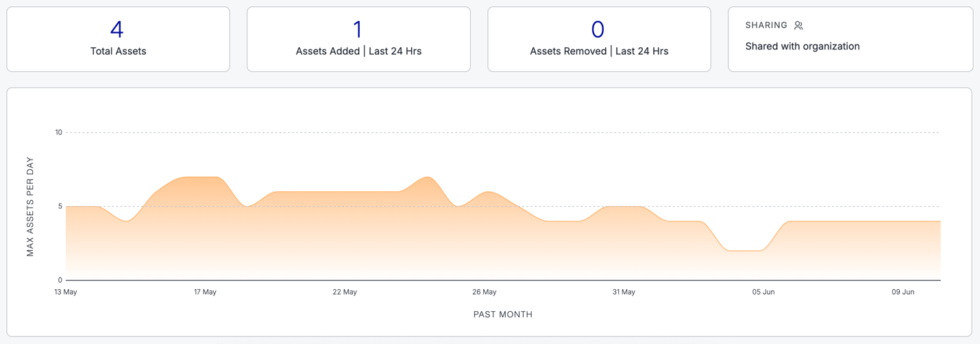Click the '31 May' x-axis date label
The image size is (980, 344).
(x=624, y=292)
